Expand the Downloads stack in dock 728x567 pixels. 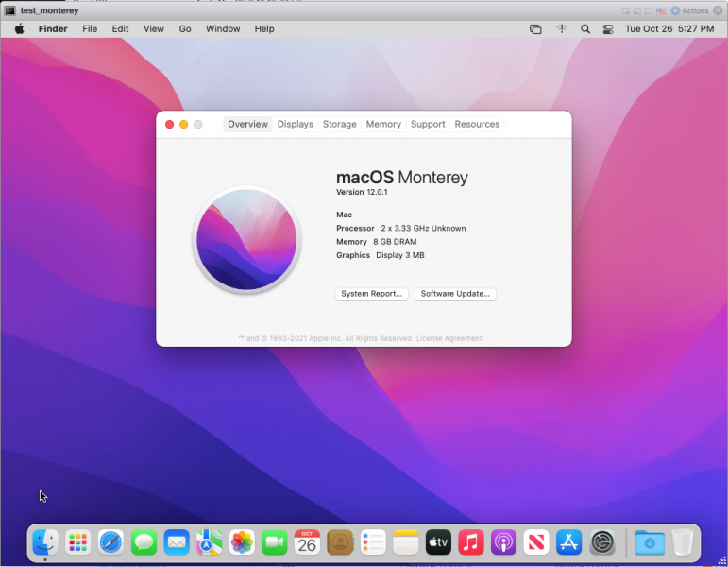(650, 542)
